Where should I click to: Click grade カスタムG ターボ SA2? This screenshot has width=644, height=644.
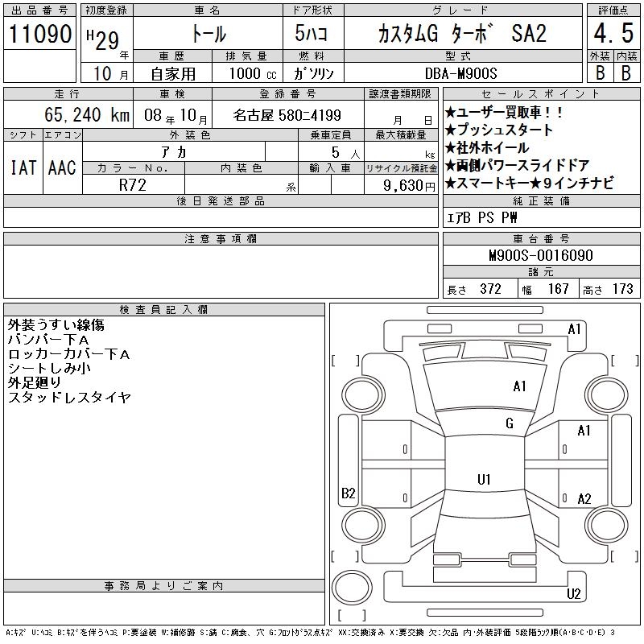(462, 33)
